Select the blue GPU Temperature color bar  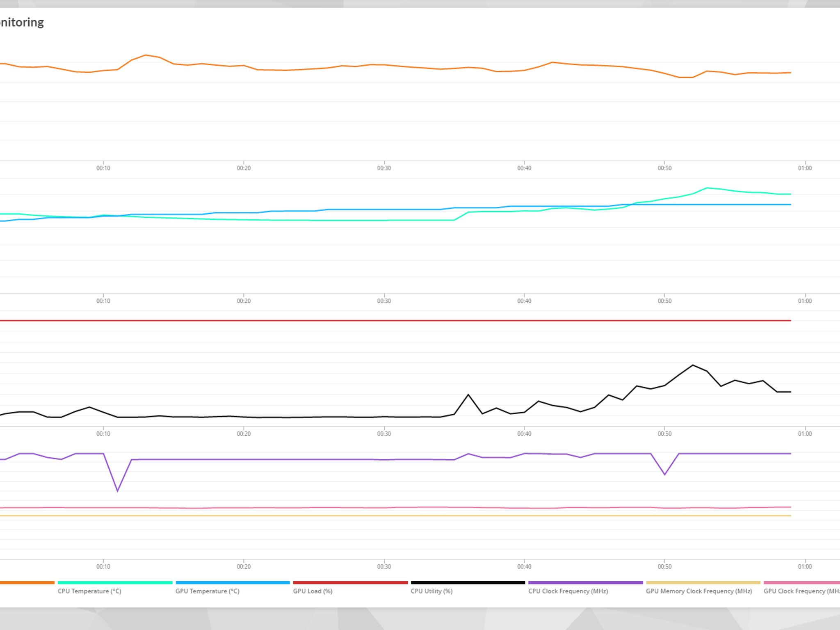coord(233,582)
